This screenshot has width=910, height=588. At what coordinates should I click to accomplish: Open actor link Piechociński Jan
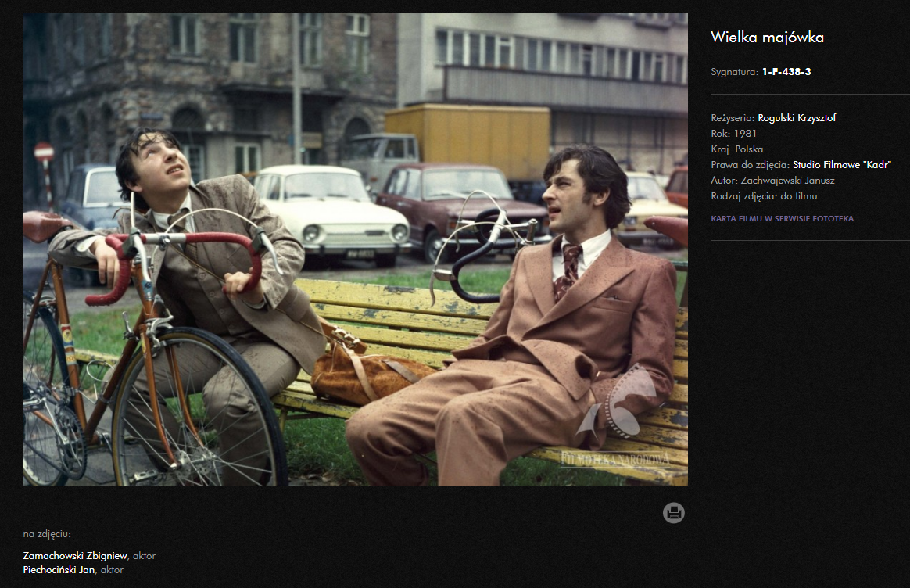point(59,570)
